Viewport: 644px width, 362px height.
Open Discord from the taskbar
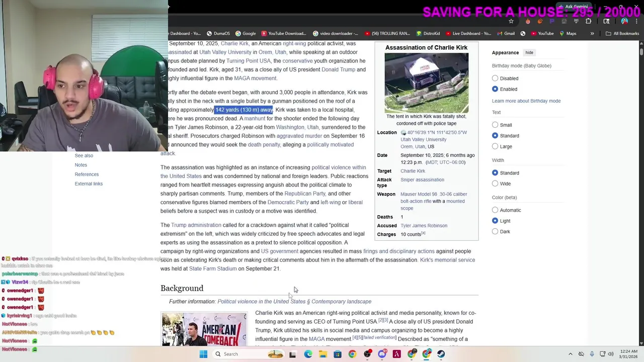click(382, 354)
